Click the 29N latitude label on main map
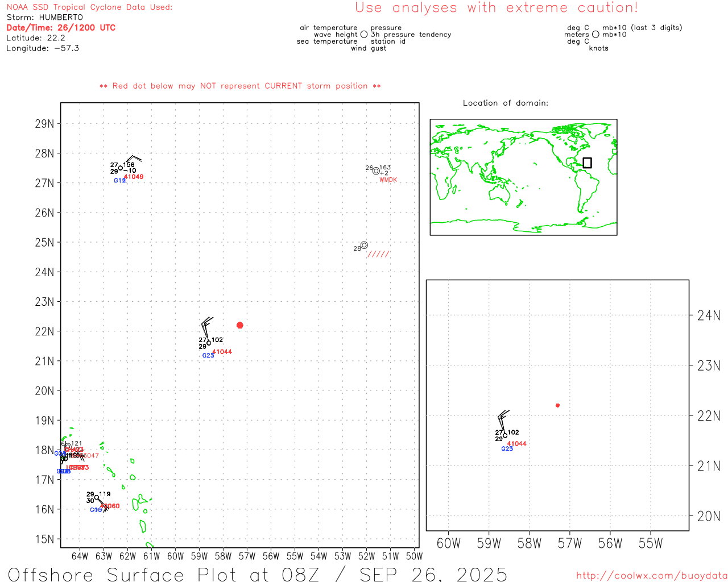This screenshot has width=728, height=582. (44, 124)
